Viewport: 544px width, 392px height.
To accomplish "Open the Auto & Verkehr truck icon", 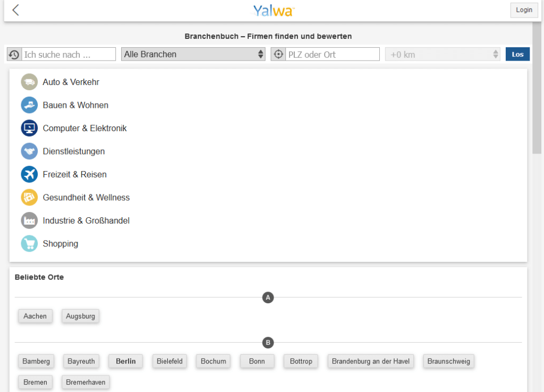I will [29, 82].
